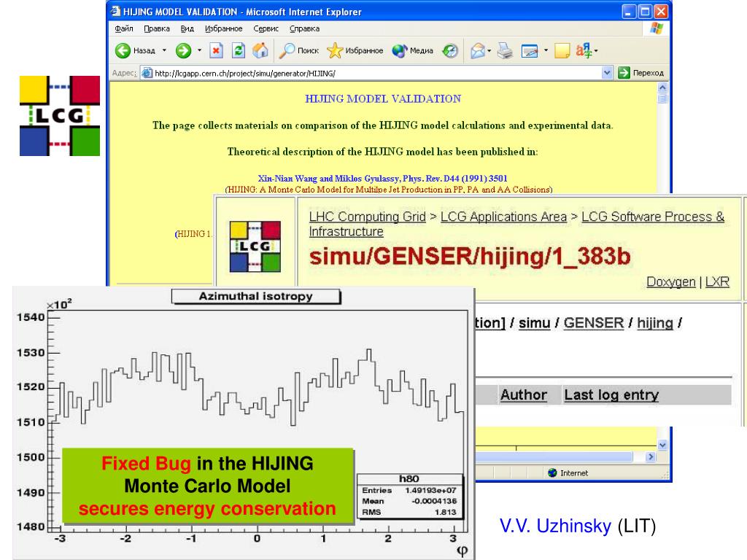The height and width of the screenshot is (560, 747).
Task: Click the green Forward arrow icon
Action: pyautogui.click(x=183, y=50)
